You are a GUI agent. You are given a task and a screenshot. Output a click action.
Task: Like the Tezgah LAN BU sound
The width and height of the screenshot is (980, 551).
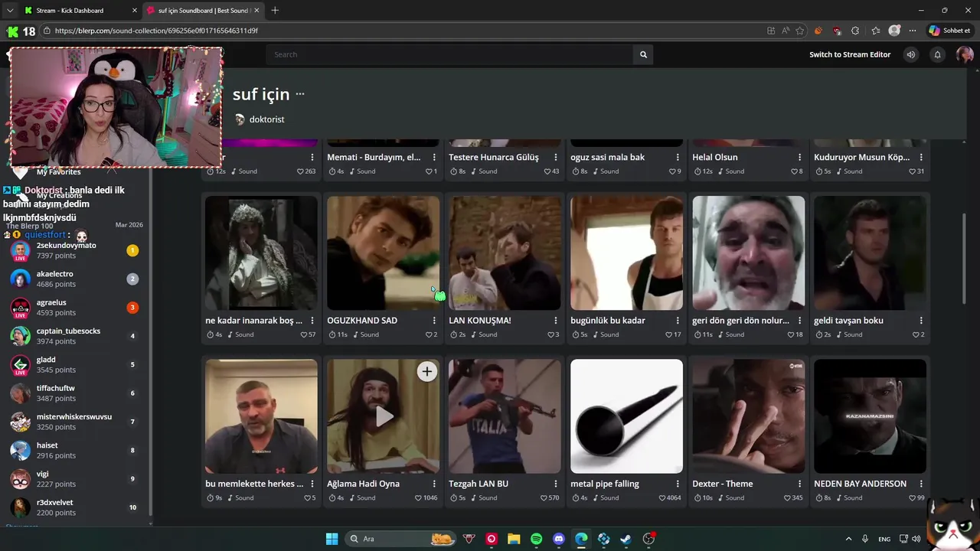[543, 498]
